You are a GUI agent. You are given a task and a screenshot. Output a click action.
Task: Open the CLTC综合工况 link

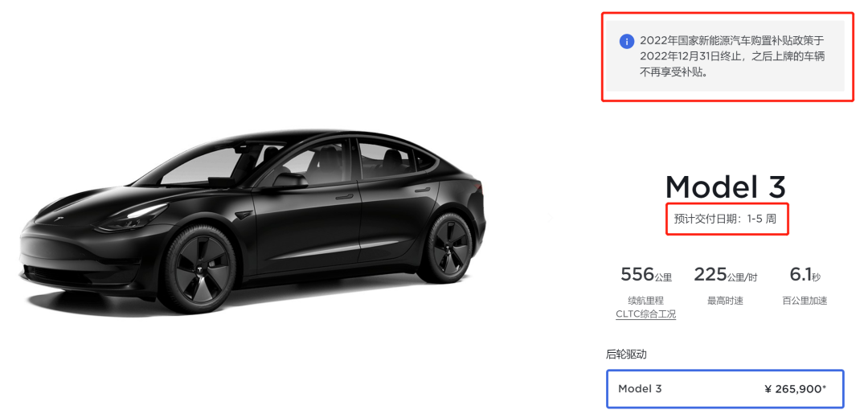click(645, 314)
